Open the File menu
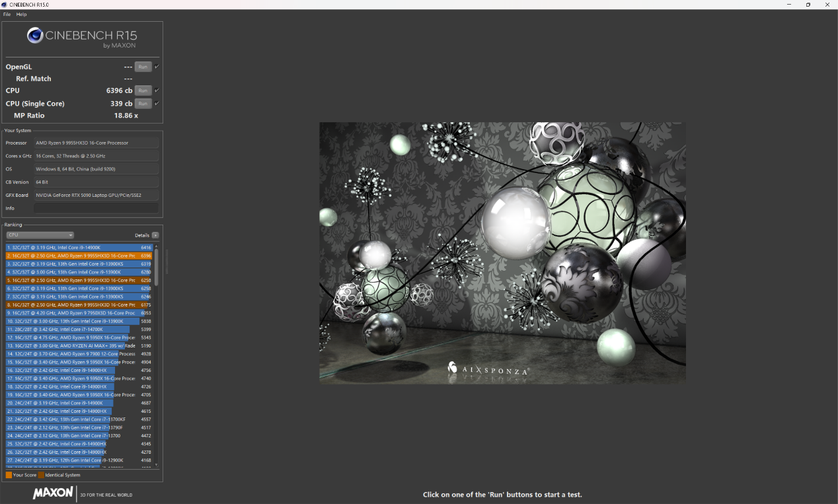Viewport: 838px width, 504px height. 7,15
